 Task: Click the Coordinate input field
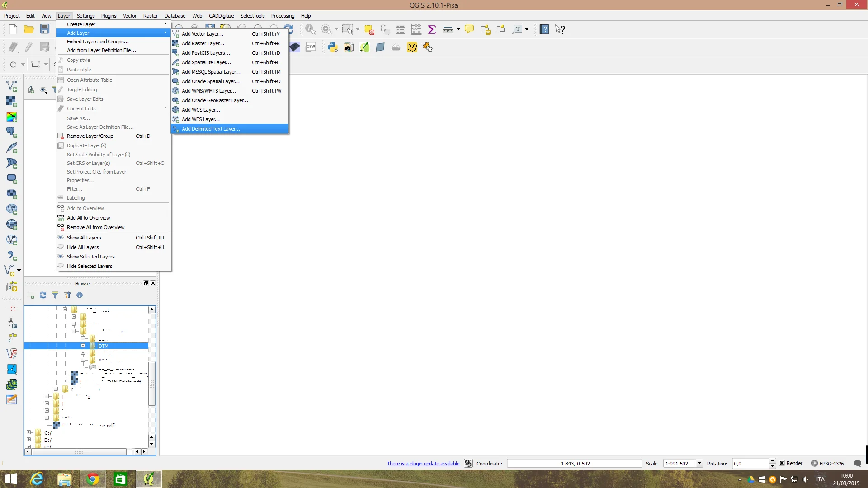(574, 464)
